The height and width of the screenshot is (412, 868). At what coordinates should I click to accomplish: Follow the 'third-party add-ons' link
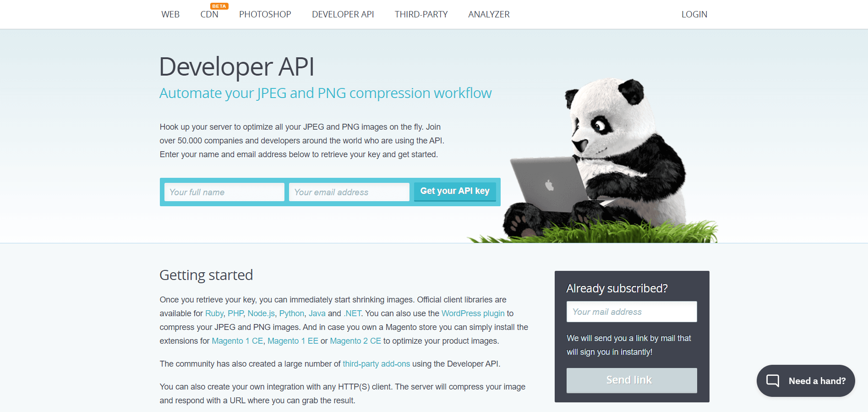pos(377,364)
